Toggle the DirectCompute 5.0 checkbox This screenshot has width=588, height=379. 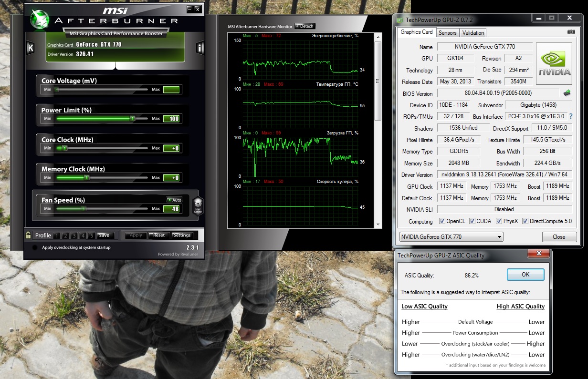(525, 221)
